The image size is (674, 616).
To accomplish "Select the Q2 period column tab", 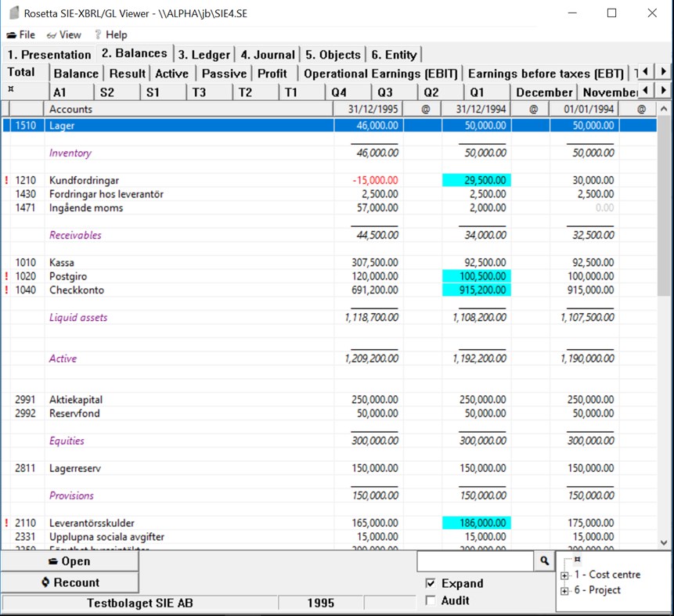I will tap(432, 92).
